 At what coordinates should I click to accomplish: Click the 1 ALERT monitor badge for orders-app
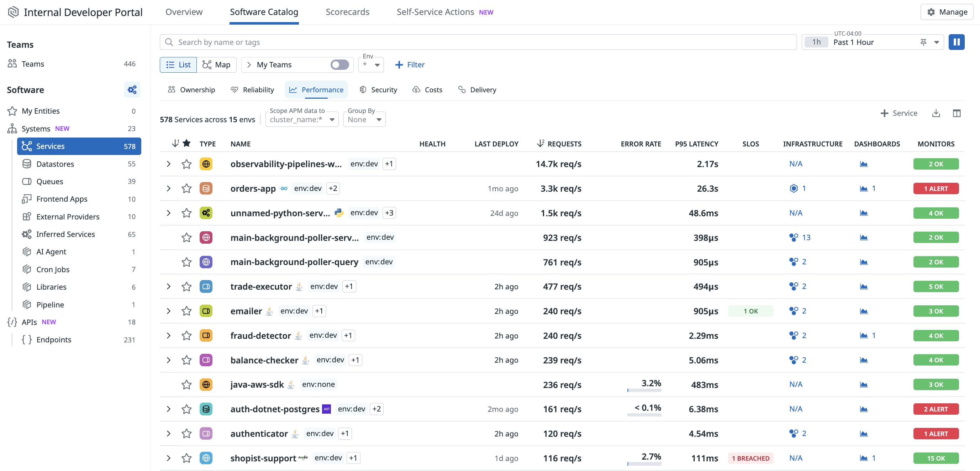click(x=936, y=188)
